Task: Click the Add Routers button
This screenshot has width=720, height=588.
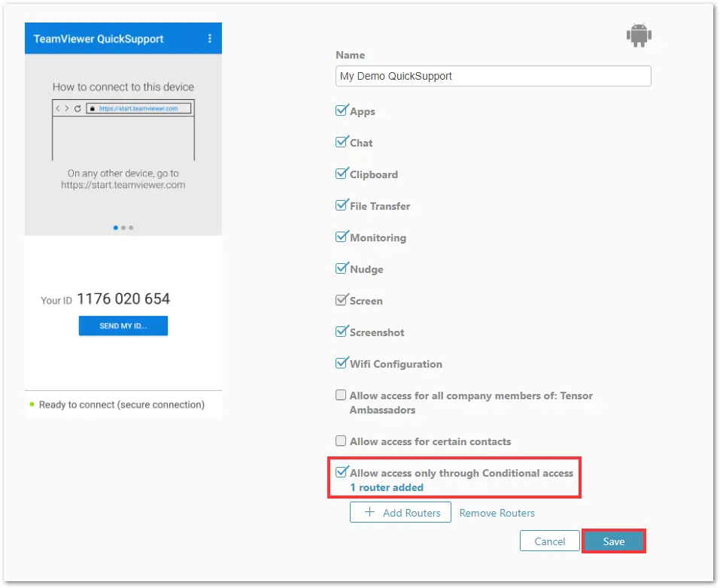Action: tap(400, 512)
